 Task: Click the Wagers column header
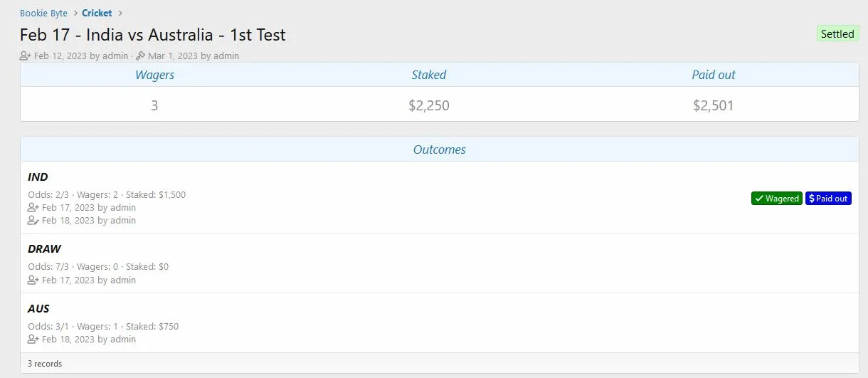154,75
